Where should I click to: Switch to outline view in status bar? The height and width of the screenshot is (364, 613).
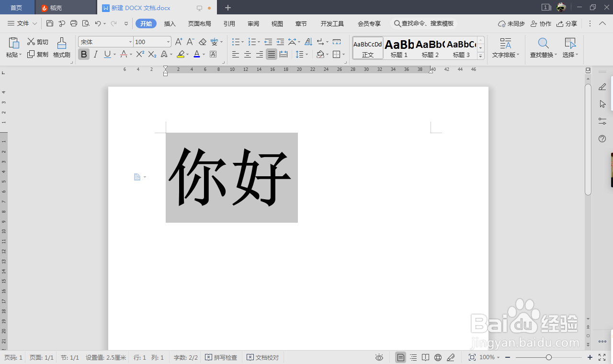click(x=413, y=357)
